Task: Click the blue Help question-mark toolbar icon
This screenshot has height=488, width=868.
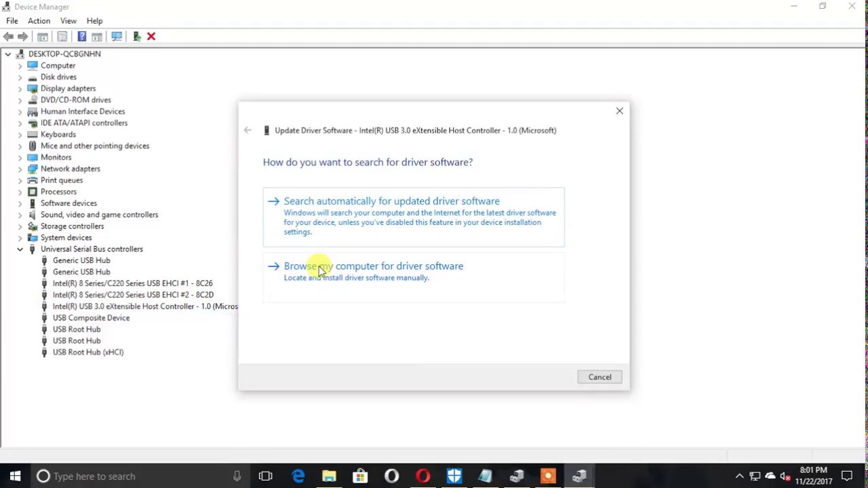Action: coord(82,37)
